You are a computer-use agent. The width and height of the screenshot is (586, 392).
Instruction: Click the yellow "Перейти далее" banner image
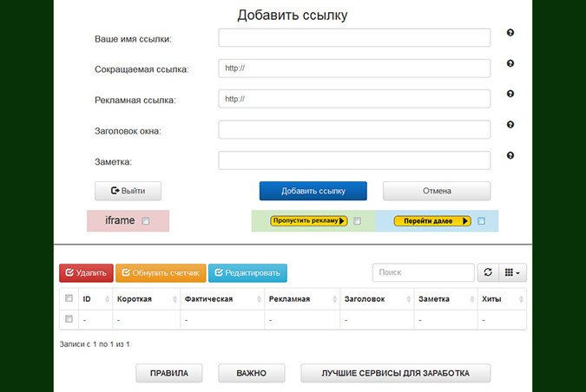432,221
